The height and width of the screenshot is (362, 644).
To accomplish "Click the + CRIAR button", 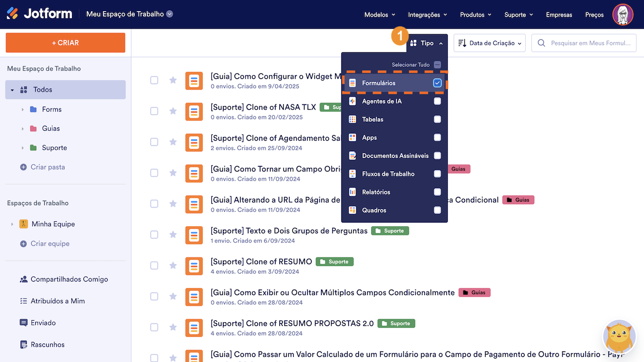I will click(65, 43).
